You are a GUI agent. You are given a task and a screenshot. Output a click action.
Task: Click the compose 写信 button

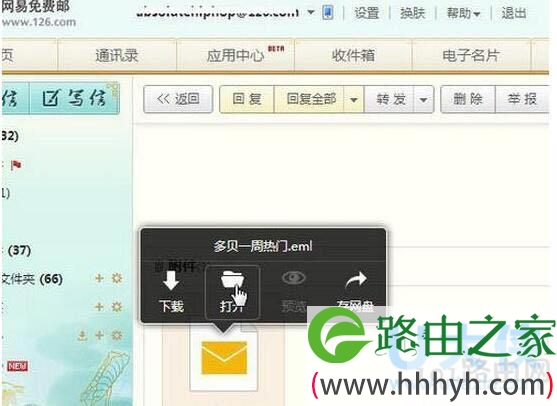75,98
